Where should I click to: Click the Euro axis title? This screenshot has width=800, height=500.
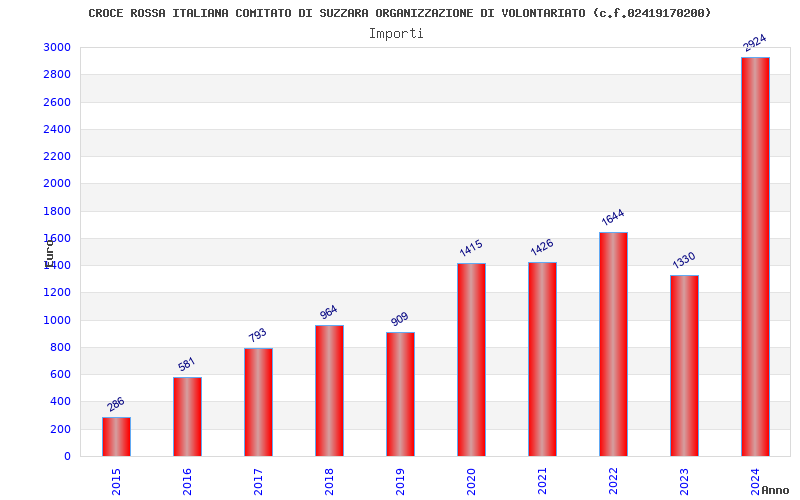pyautogui.click(x=49, y=254)
